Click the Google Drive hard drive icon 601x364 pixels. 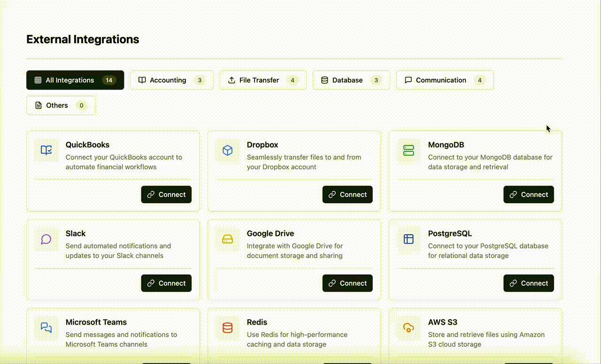click(x=227, y=239)
